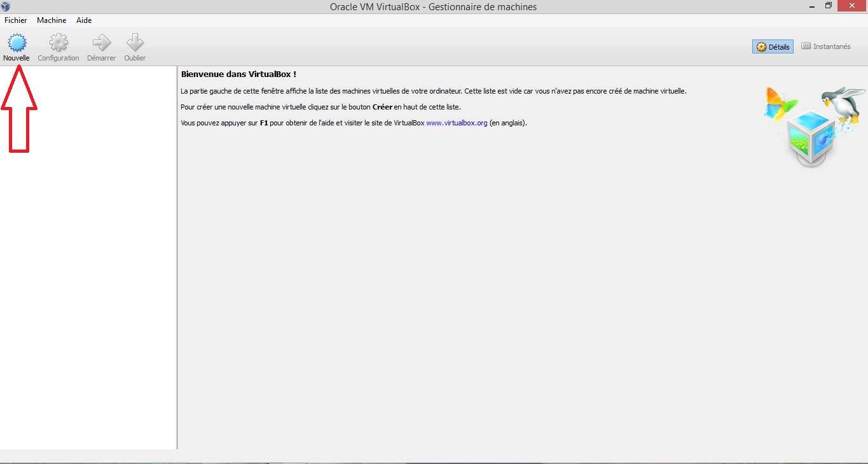Click the Nouvelle toolbar icon
The height and width of the screenshot is (464, 868).
(17, 43)
